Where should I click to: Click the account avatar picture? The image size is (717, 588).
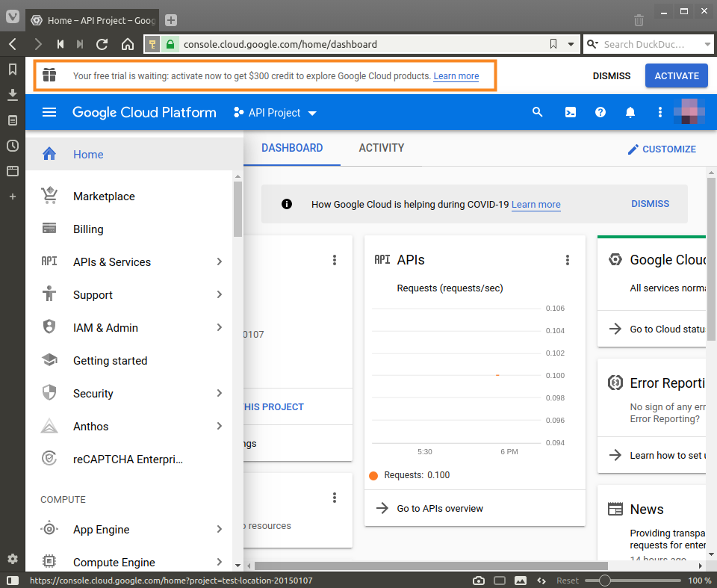point(689,111)
